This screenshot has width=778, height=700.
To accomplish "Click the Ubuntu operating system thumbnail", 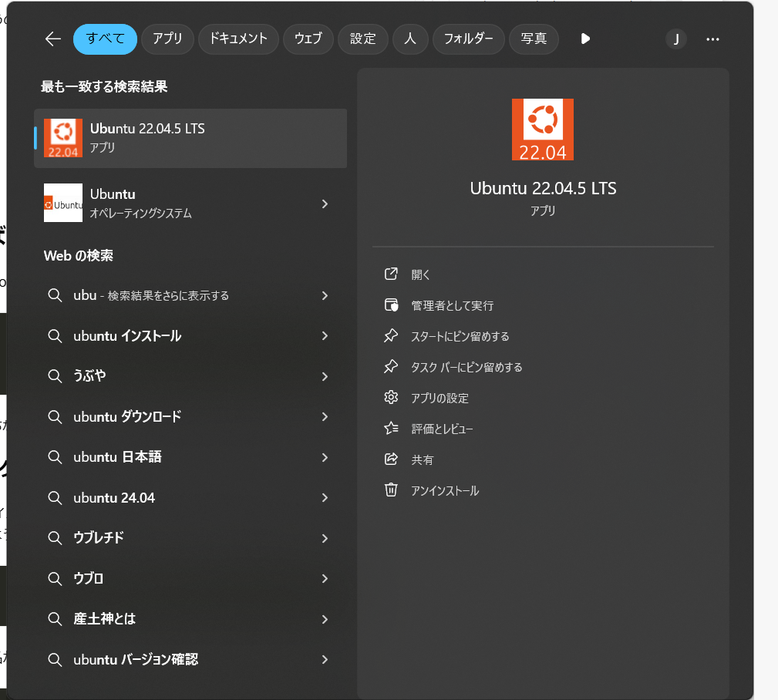I will 63,203.
